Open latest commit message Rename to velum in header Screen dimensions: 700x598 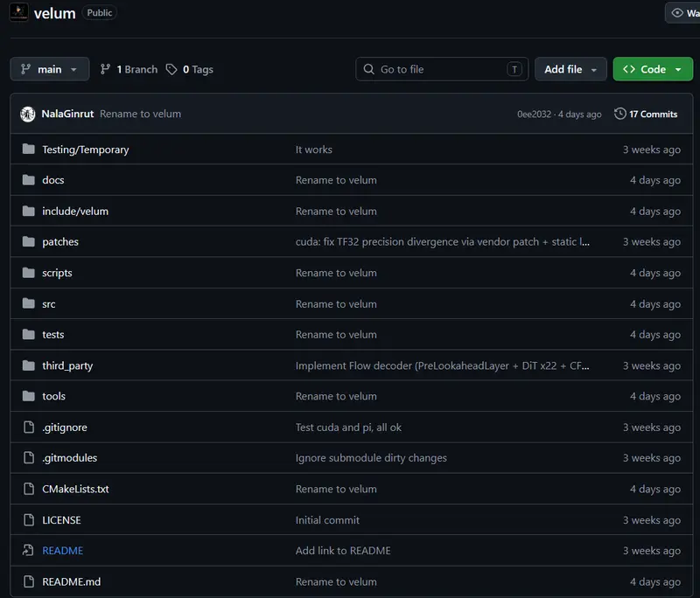click(141, 114)
